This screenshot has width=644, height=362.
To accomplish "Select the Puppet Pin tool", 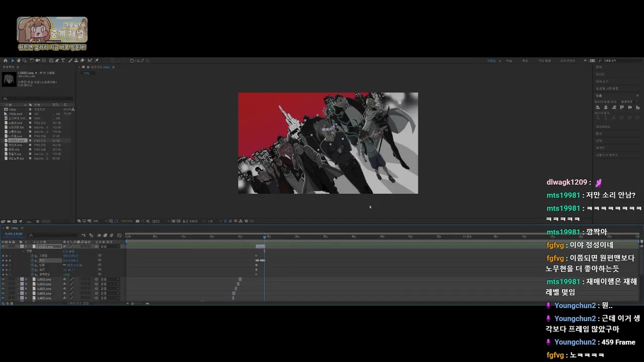I will [x=97, y=60].
